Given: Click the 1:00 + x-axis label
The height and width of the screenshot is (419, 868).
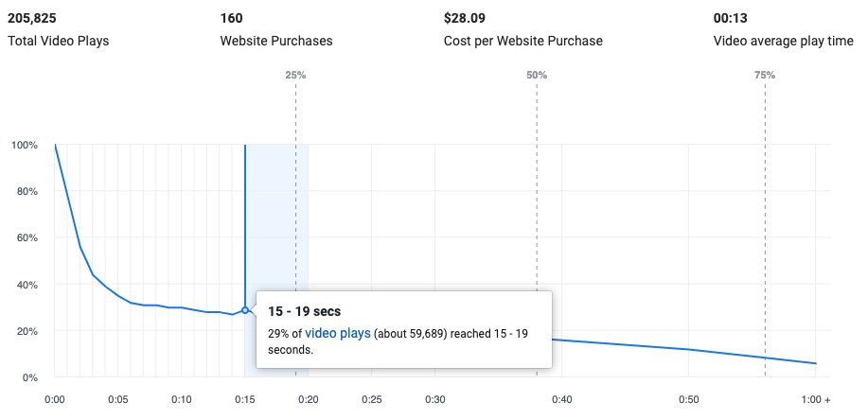Looking at the screenshot, I should click(x=814, y=399).
